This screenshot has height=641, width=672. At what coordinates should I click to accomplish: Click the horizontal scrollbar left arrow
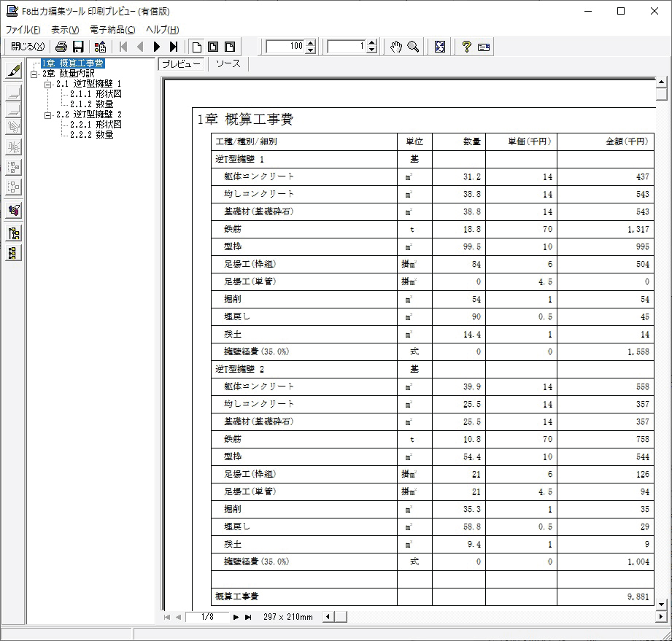[328, 617]
